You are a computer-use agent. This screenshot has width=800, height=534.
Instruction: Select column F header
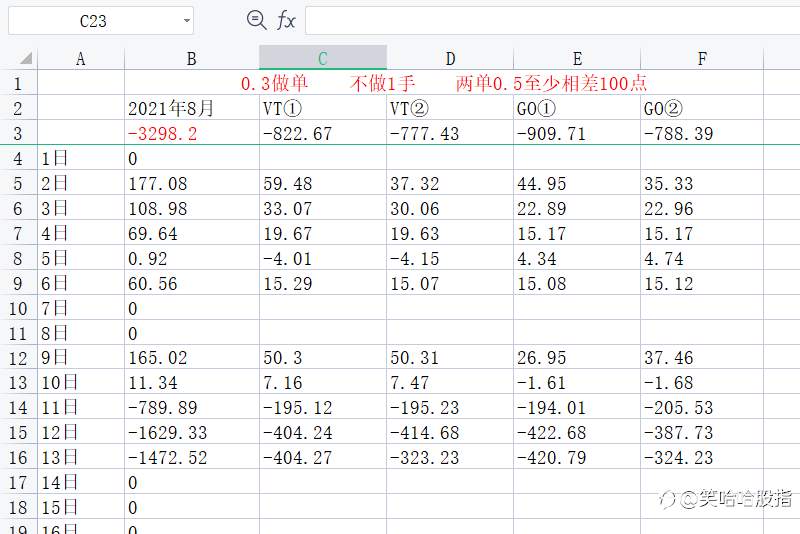pyautogui.click(x=702, y=58)
